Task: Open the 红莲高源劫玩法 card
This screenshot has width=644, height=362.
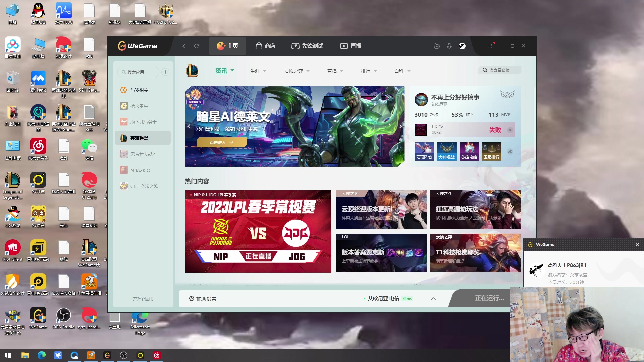Action: pos(475,209)
